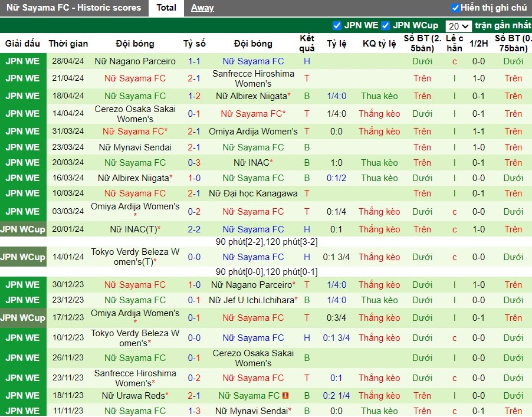Click the red card icon beside Nữ Sayama FC
Image resolution: width=532 pixels, height=417 pixels.
pyautogui.click(x=285, y=395)
